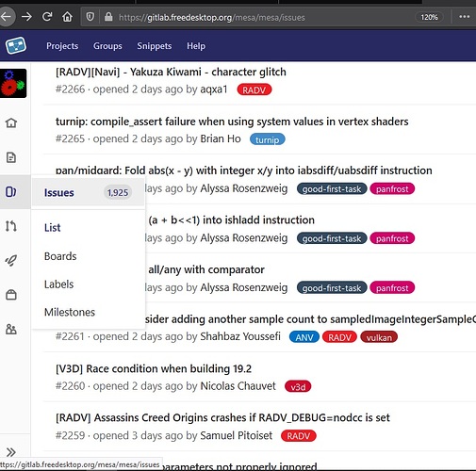
Task: Click the vulkan label on issue #2261
Action: coord(379,337)
